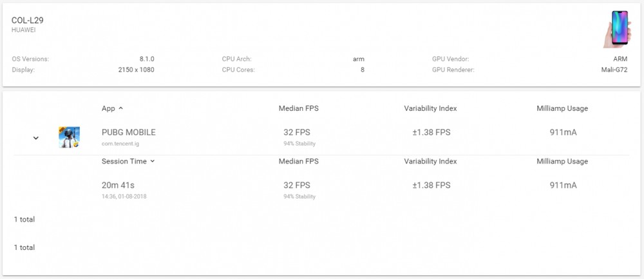Click the COL-L29 device title

[x=28, y=21]
